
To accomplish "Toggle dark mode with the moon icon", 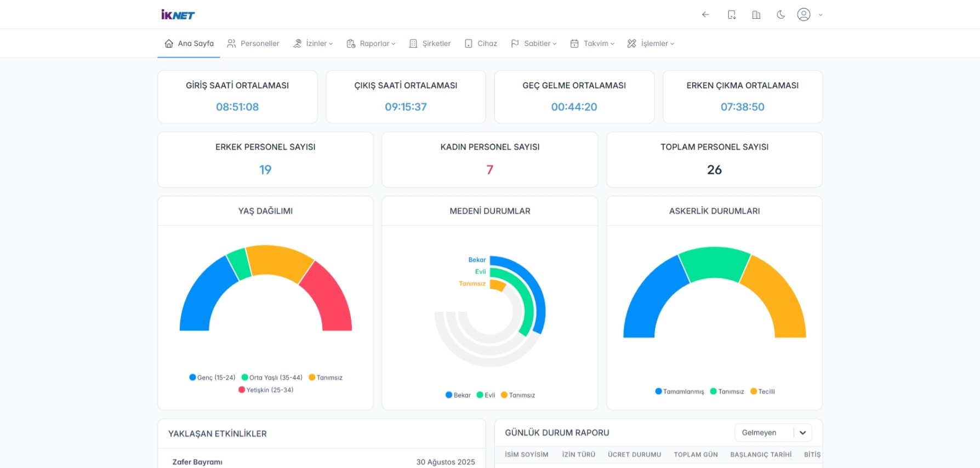I will (780, 15).
